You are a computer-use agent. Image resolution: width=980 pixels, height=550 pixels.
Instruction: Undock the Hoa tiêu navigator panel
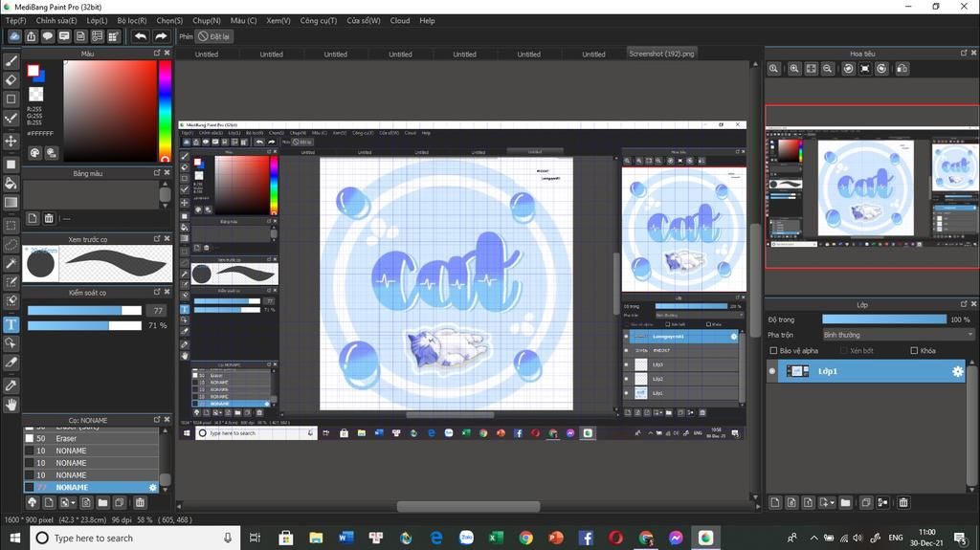coord(964,54)
